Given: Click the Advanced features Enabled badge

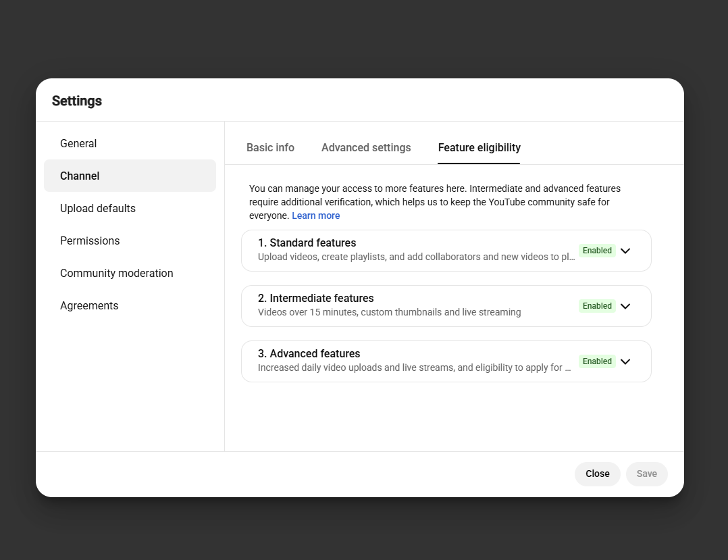Looking at the screenshot, I should click(597, 361).
